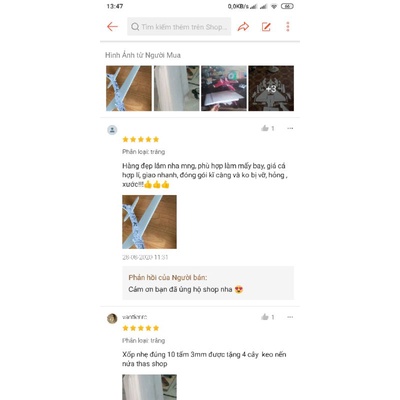
Task: Tap second reviewer's profile avatar
Action: (112, 319)
